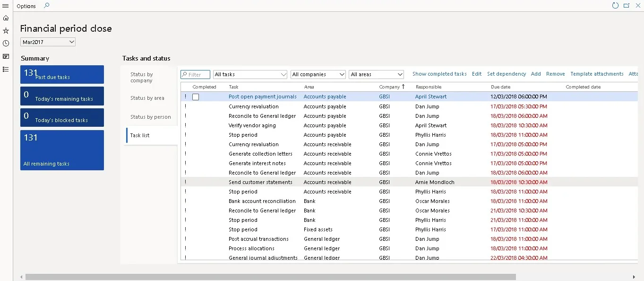The image size is (644, 281).
Task: Open the Post open payment journals link
Action: 263,97
